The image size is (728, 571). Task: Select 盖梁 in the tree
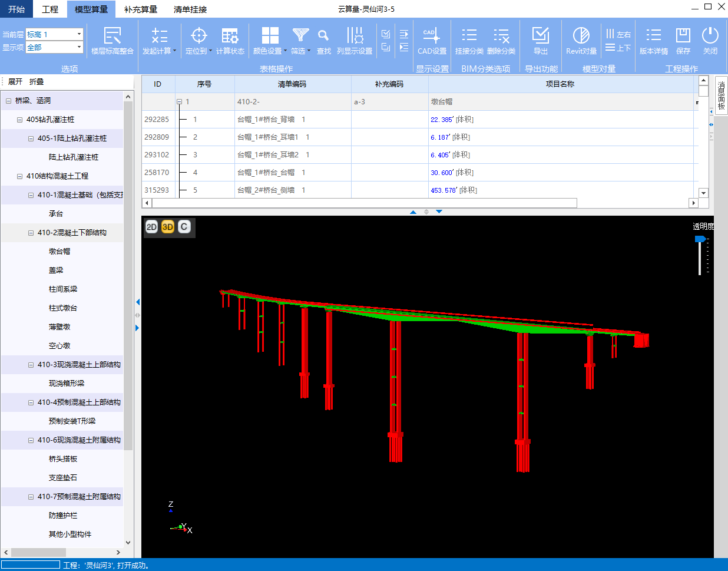point(56,270)
